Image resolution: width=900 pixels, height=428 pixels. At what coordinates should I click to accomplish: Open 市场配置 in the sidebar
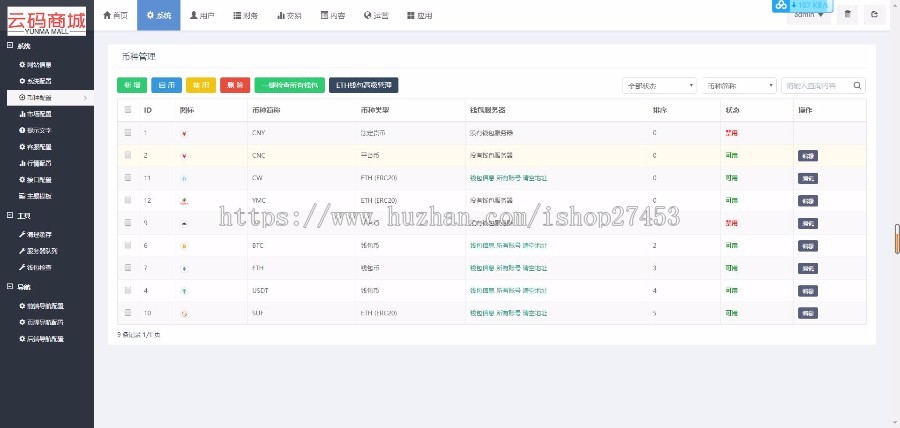(x=36, y=114)
